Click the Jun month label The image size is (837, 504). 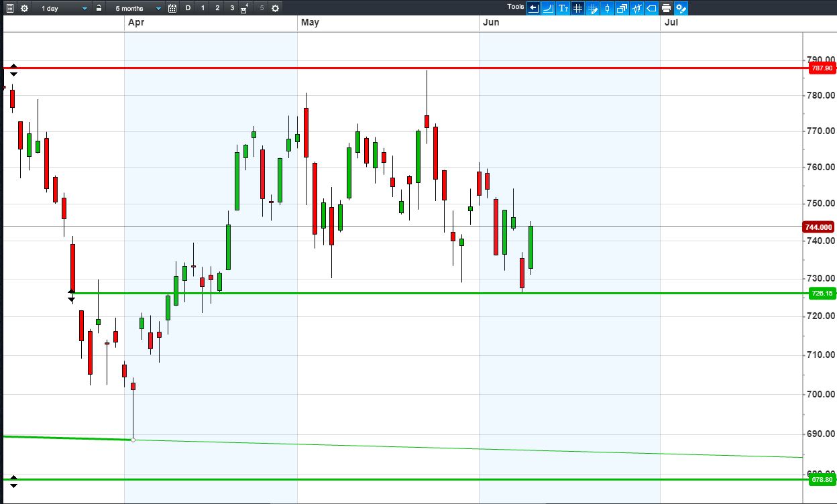tap(490, 22)
